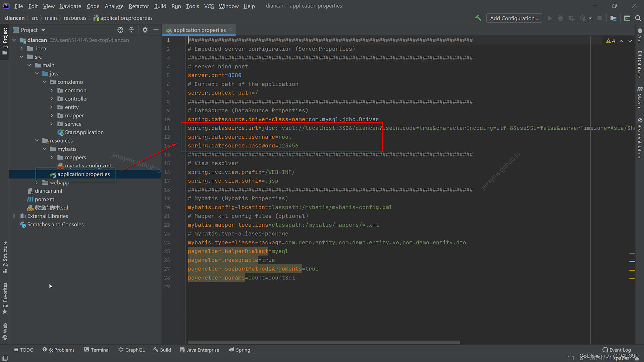Click Add Configuration button

click(x=514, y=18)
